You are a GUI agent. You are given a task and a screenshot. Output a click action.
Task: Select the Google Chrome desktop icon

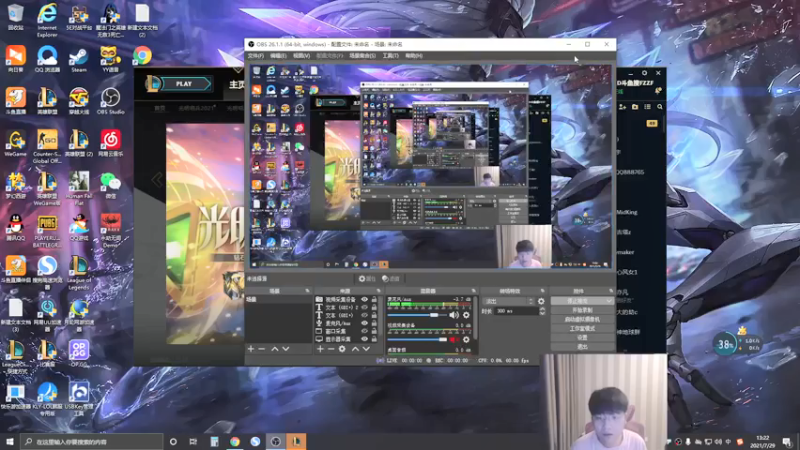point(142,55)
